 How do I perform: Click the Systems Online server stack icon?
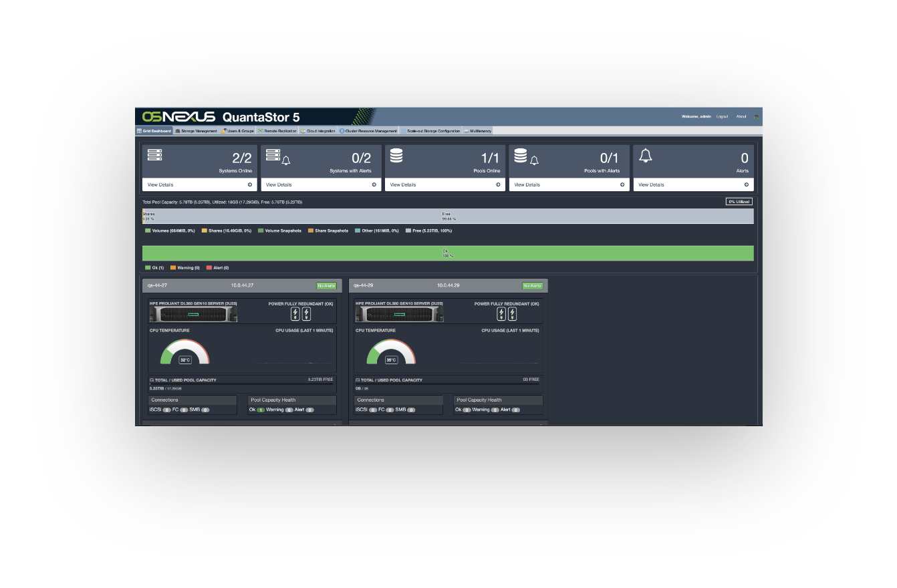click(x=155, y=155)
